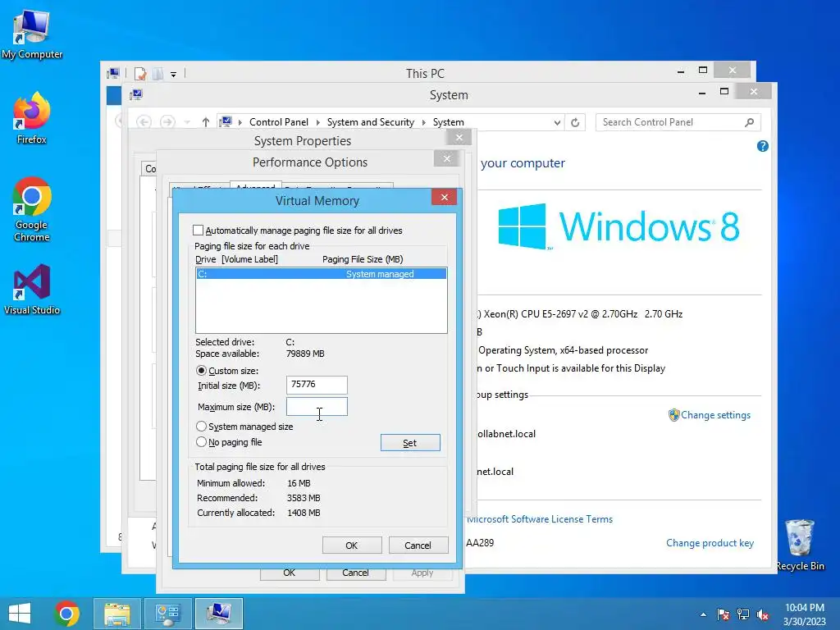Click Change product key link
Image resolution: width=840 pixels, height=630 pixels.
(x=710, y=543)
